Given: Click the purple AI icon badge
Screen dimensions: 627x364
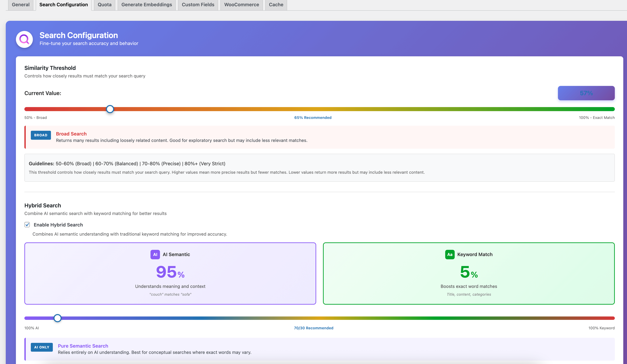Looking at the screenshot, I should tap(155, 254).
